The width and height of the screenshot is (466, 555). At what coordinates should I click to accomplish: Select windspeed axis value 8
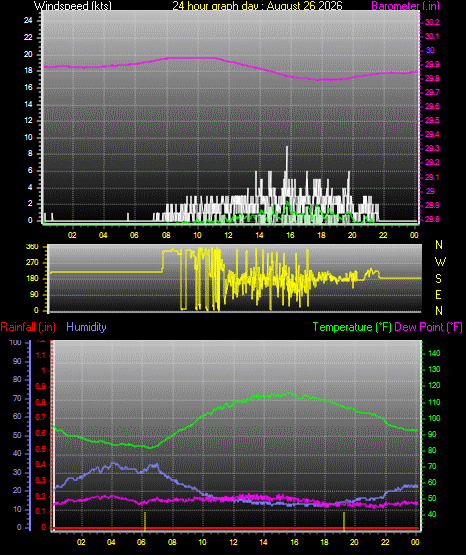30,154
